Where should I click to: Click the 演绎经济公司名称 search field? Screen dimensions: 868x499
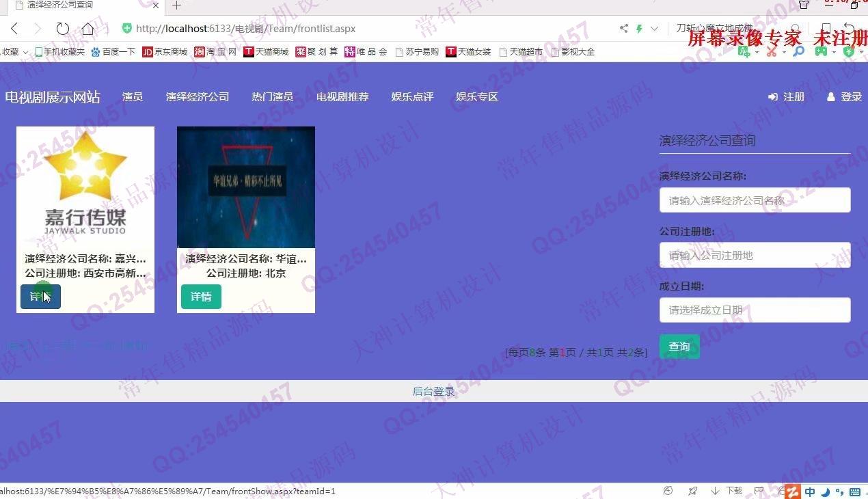point(755,200)
